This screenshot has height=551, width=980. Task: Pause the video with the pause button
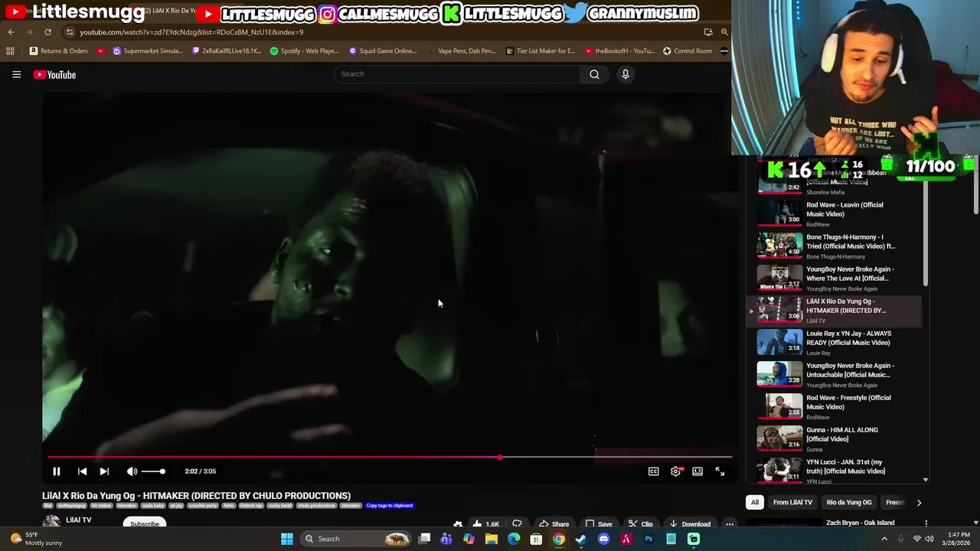(56, 471)
